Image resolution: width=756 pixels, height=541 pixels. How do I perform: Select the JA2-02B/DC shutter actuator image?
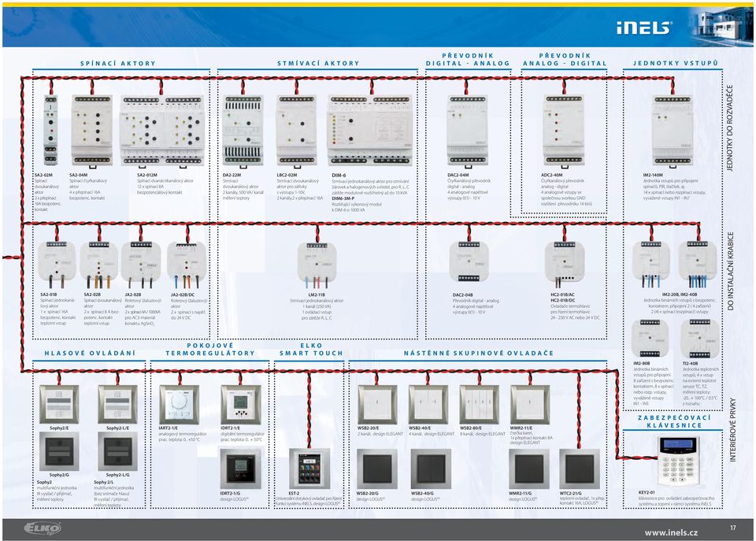(x=187, y=263)
